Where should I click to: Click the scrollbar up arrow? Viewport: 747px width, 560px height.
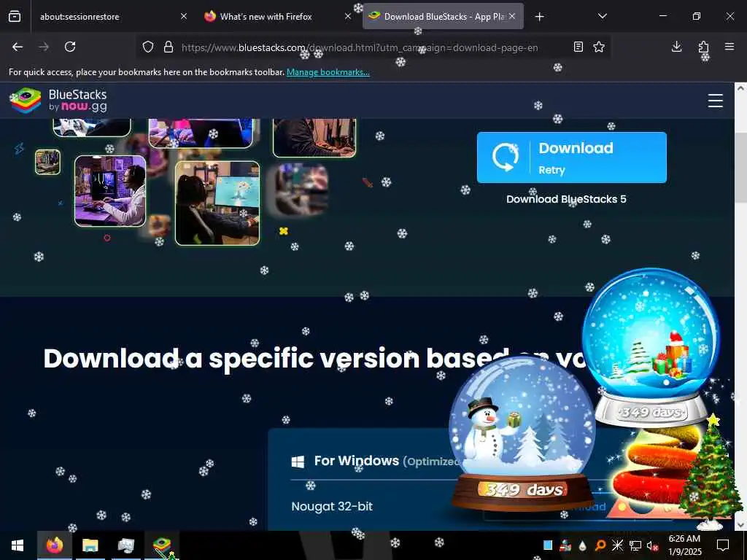(740, 88)
